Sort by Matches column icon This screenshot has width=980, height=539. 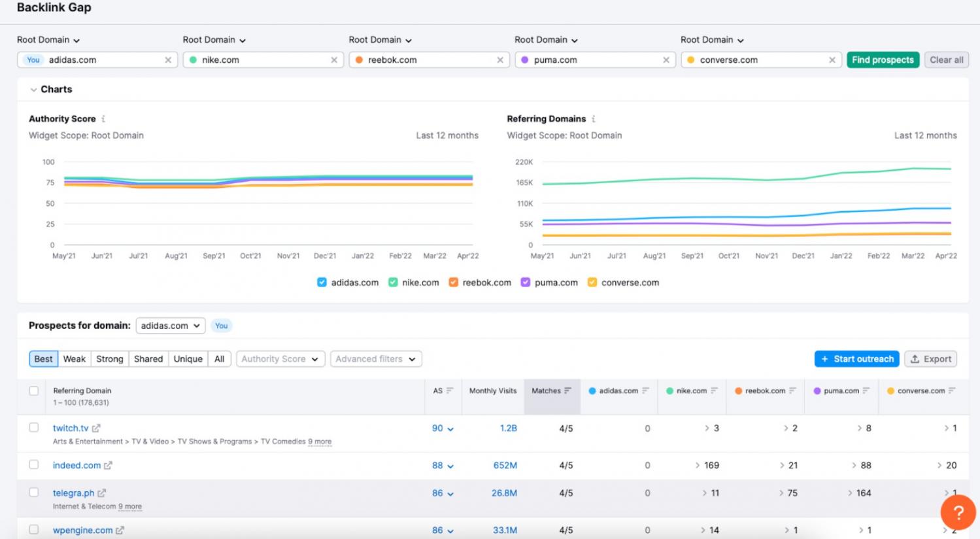tap(567, 391)
